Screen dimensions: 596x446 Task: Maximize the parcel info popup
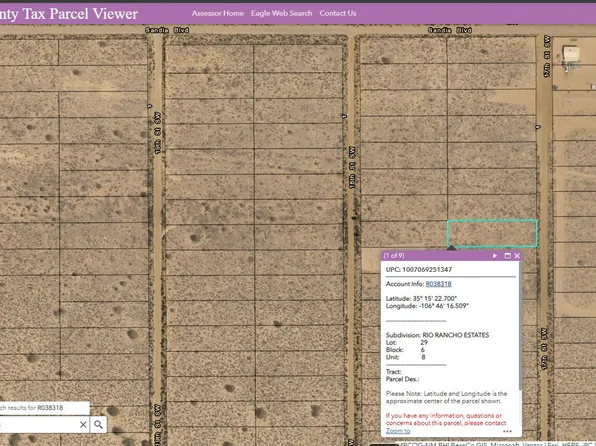(507, 256)
